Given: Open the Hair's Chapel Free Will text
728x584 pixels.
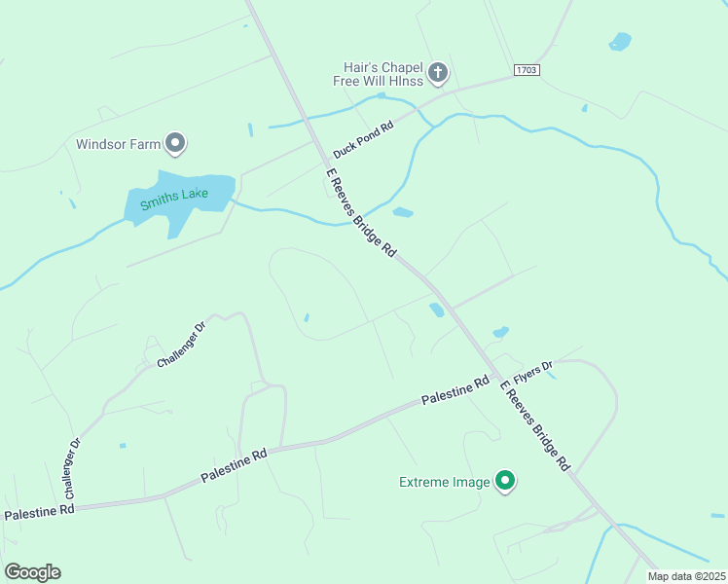Looking at the screenshot, I should pyautogui.click(x=378, y=74).
